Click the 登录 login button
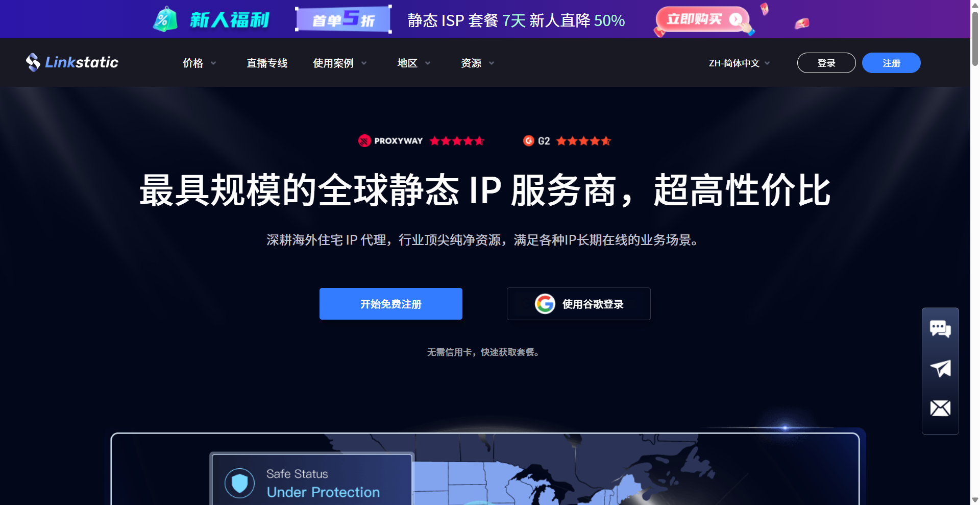 pyautogui.click(x=826, y=63)
